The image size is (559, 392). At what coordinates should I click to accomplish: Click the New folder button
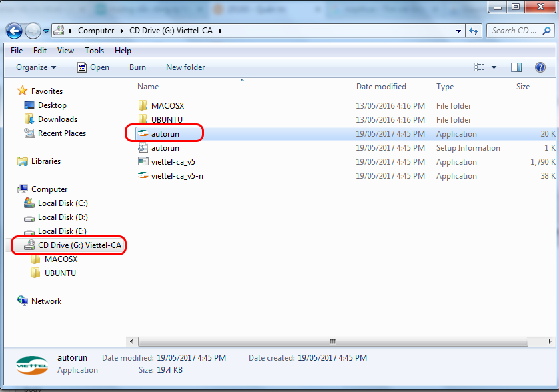click(185, 67)
